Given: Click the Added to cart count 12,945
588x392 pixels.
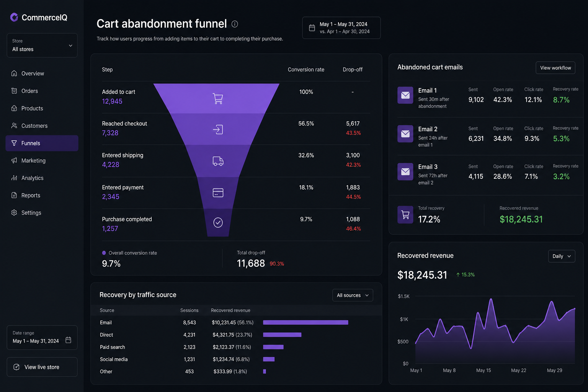Looking at the screenshot, I should click(x=112, y=101).
